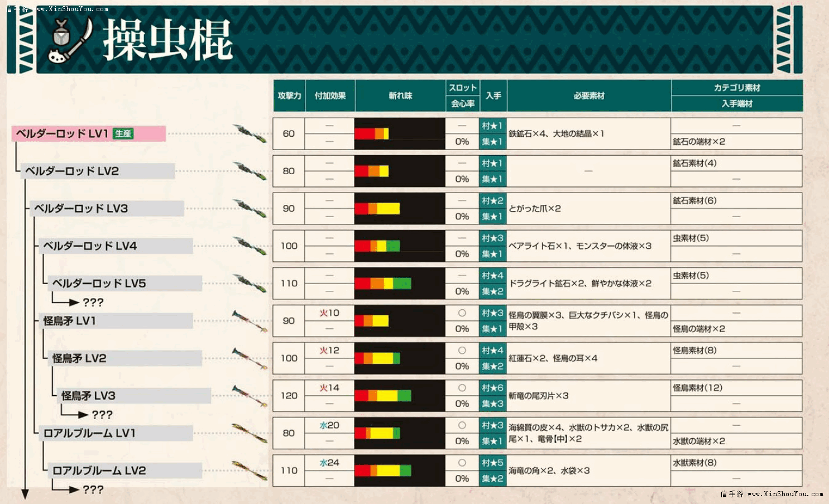The height and width of the screenshot is (504, 829).
Task: Click the ロアルブルーム LV1 weapon image
Action: point(250,434)
